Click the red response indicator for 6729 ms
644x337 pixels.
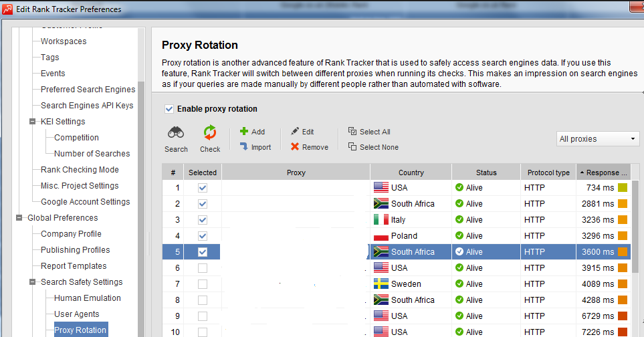[623, 316]
